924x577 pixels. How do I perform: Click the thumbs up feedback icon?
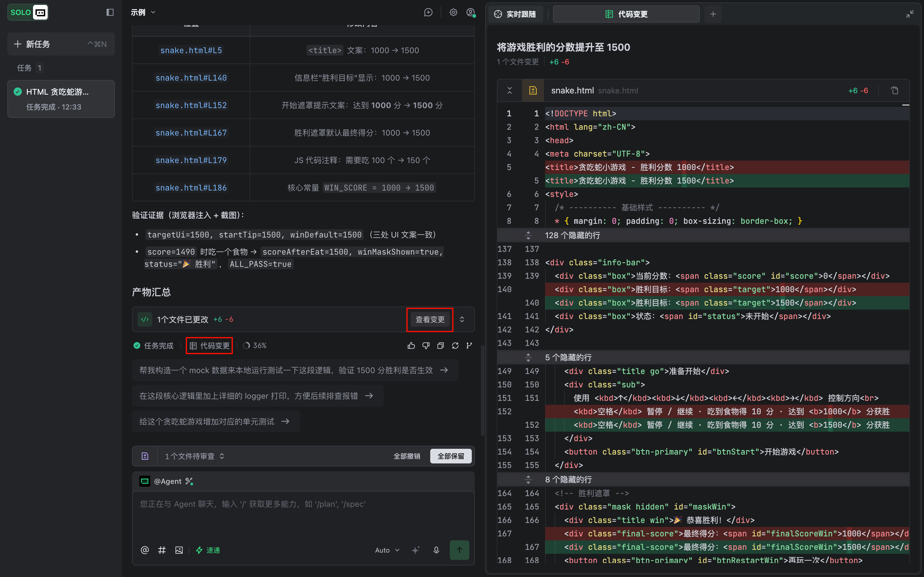pos(411,346)
